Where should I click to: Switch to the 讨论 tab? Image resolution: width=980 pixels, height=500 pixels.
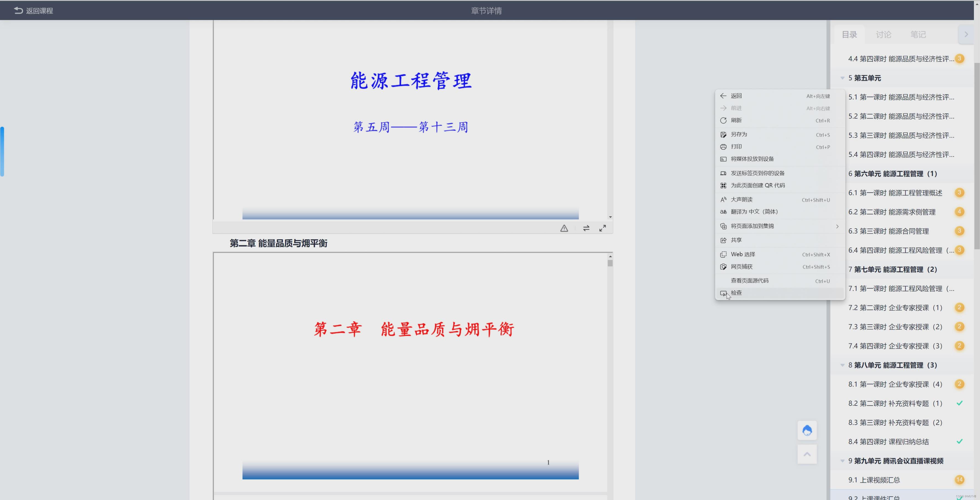point(883,35)
